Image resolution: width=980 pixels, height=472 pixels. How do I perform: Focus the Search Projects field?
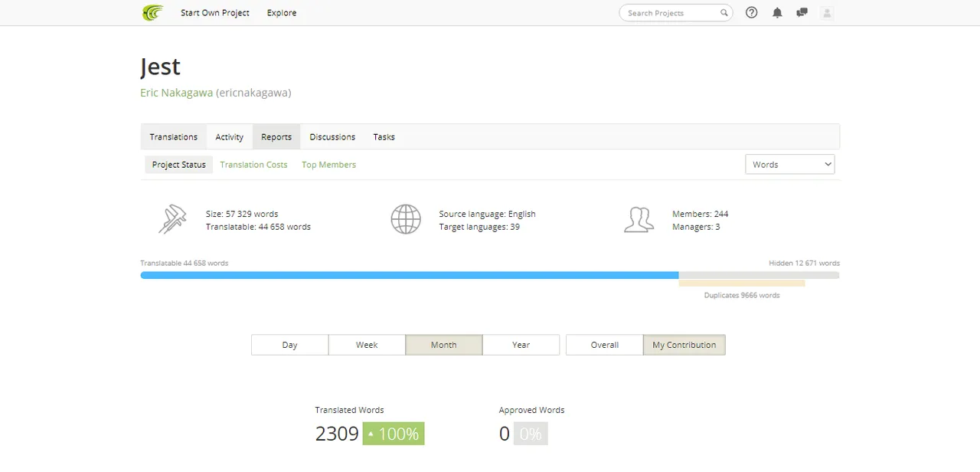[675, 13]
